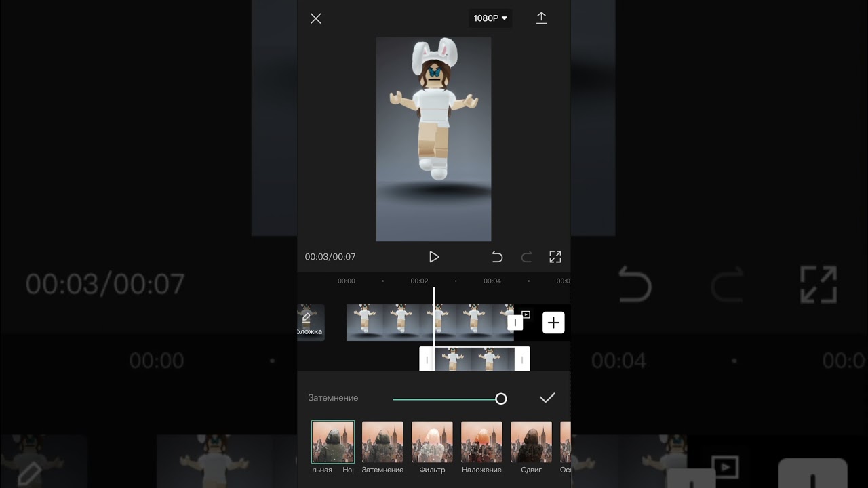Click the greyed redo arrow

tap(526, 257)
